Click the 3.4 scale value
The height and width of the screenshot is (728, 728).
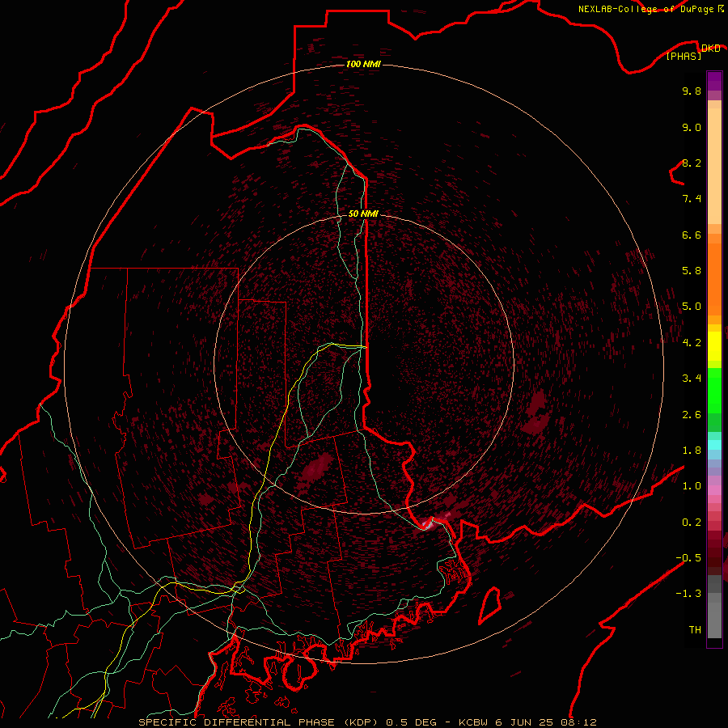coord(692,379)
